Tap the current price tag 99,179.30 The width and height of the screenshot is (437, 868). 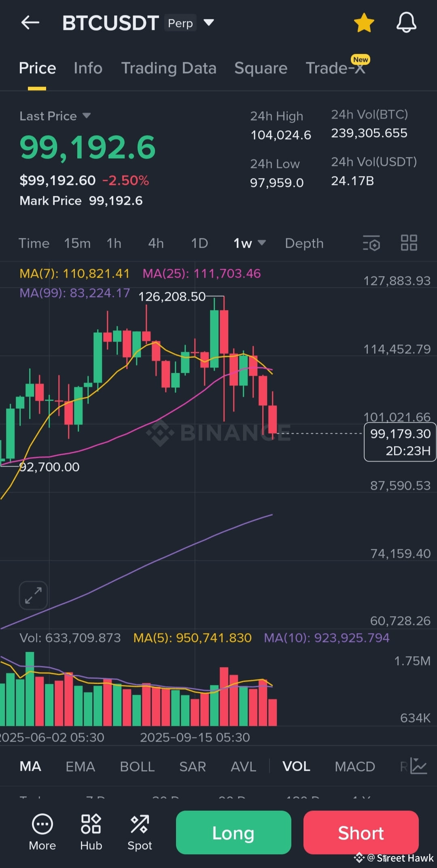tap(400, 442)
